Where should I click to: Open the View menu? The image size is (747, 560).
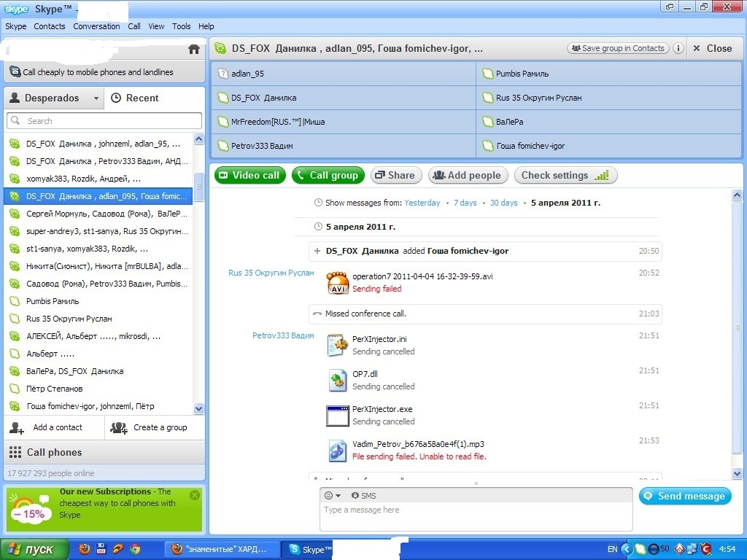coord(156,26)
